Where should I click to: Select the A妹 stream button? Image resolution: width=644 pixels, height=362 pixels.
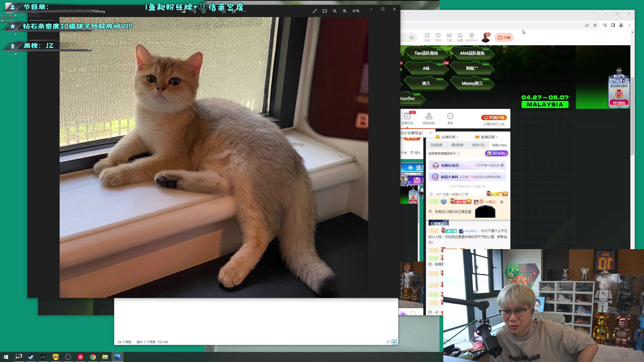pos(426,68)
